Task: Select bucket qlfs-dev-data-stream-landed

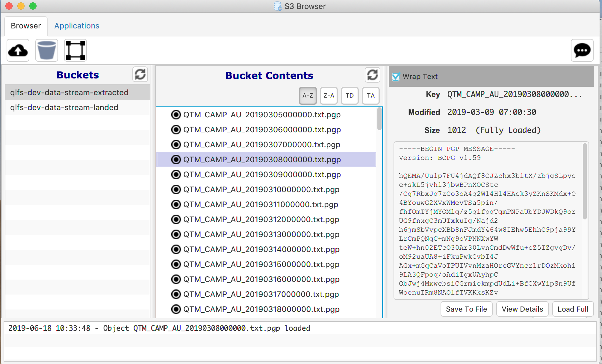Action: 64,107
